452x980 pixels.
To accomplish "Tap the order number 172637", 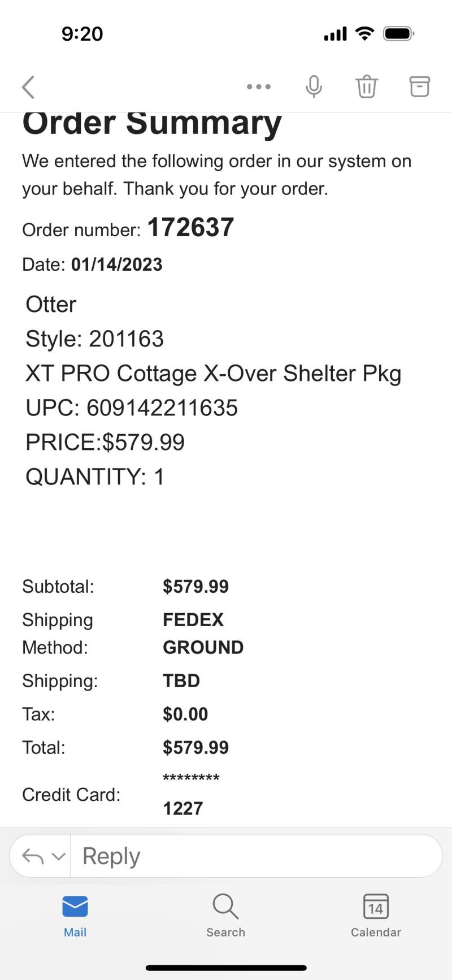I will coord(190,228).
